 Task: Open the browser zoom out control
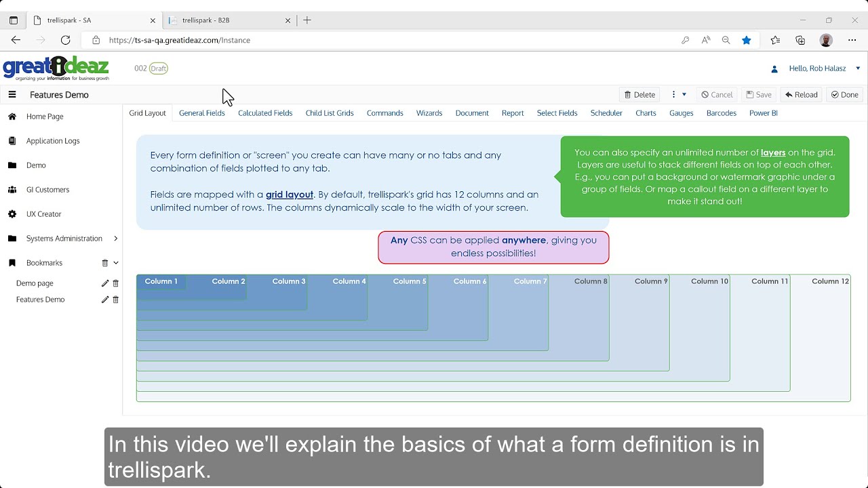pos(726,40)
